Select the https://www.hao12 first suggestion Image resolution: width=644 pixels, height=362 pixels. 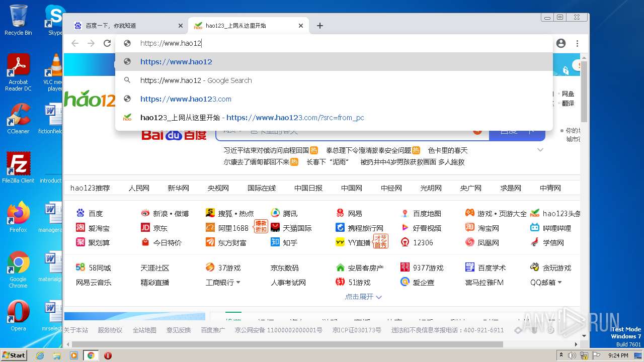334,62
